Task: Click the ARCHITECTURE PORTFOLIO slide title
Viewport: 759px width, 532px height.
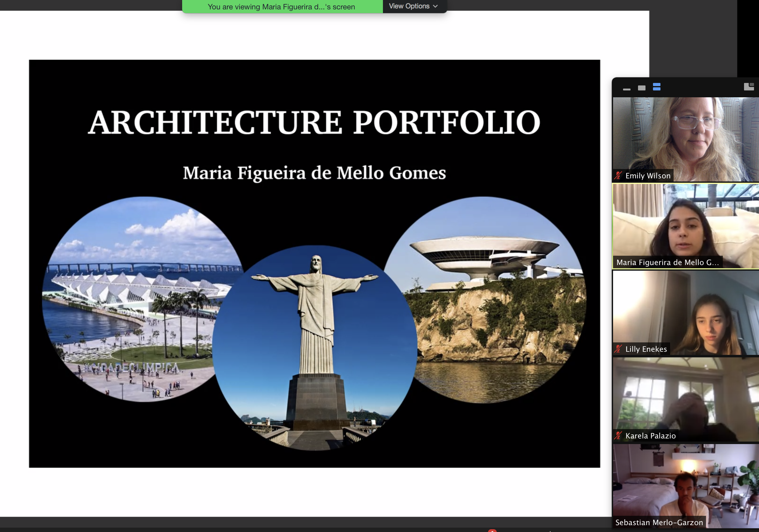Action: 314,122
